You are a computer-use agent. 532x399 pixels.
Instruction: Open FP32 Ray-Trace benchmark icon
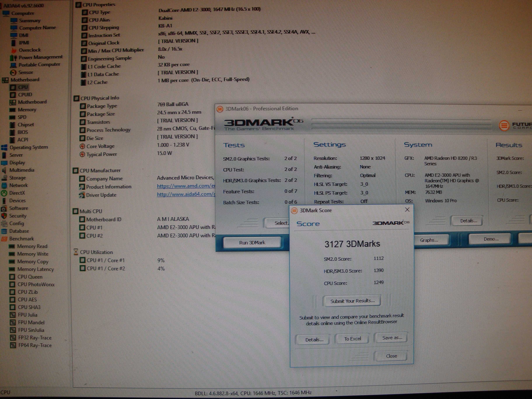(x=13, y=338)
